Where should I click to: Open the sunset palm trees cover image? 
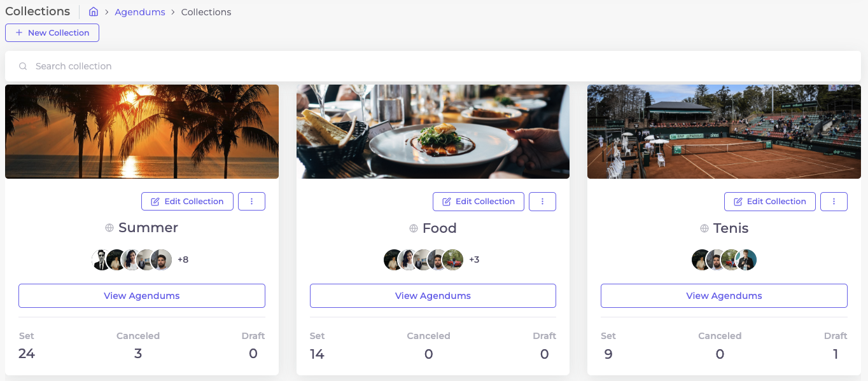(x=142, y=132)
